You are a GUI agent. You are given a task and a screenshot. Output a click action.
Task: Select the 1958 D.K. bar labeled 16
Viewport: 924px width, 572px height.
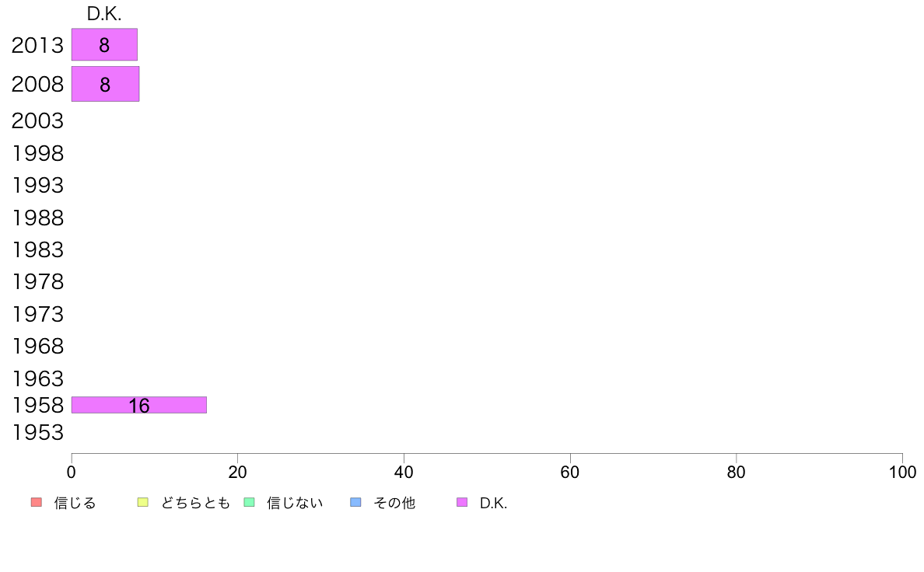tap(139, 405)
